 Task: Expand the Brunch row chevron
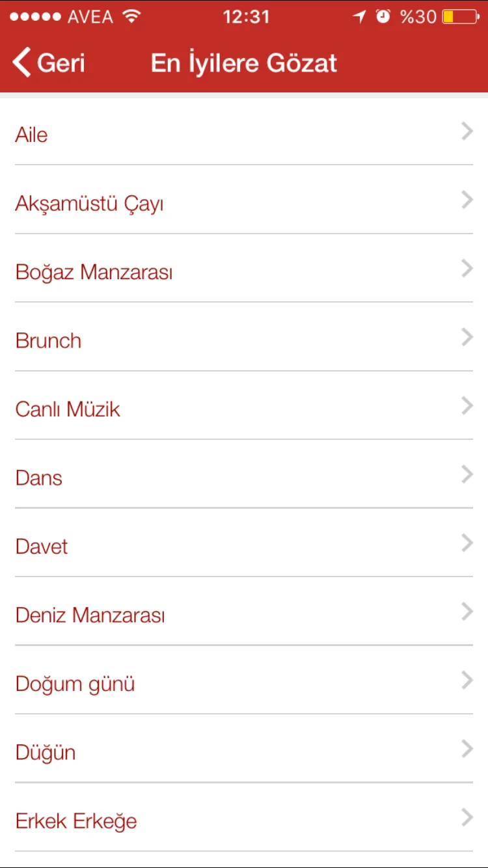coord(467,338)
